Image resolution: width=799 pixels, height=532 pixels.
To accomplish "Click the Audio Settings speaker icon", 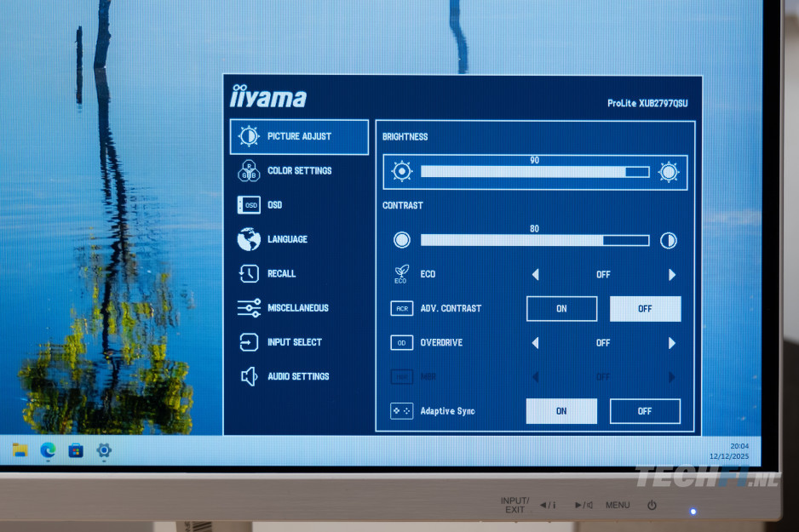I will pos(249,376).
